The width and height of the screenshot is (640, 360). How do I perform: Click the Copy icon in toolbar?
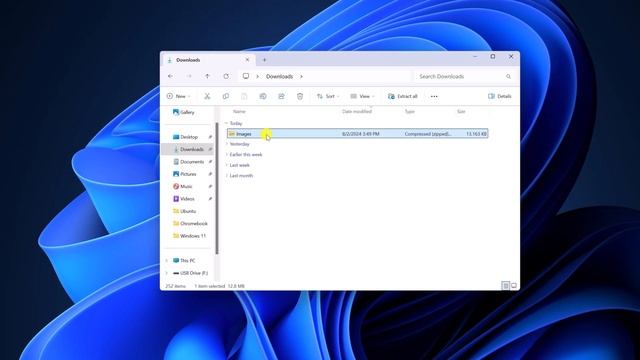(x=225, y=96)
